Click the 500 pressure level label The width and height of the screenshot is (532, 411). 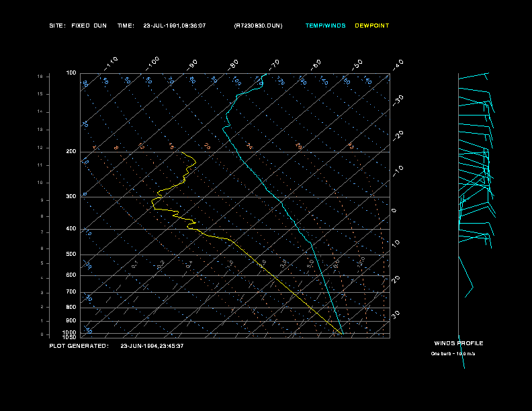[x=71, y=254]
